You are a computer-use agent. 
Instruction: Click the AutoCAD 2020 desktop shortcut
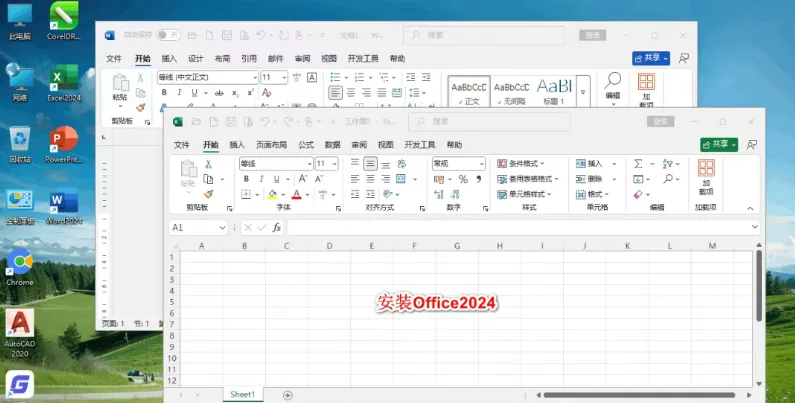(x=20, y=333)
